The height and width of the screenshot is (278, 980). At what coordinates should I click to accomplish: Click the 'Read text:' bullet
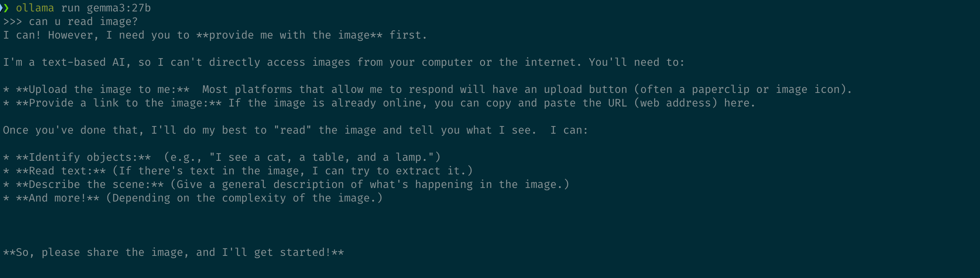61,171
